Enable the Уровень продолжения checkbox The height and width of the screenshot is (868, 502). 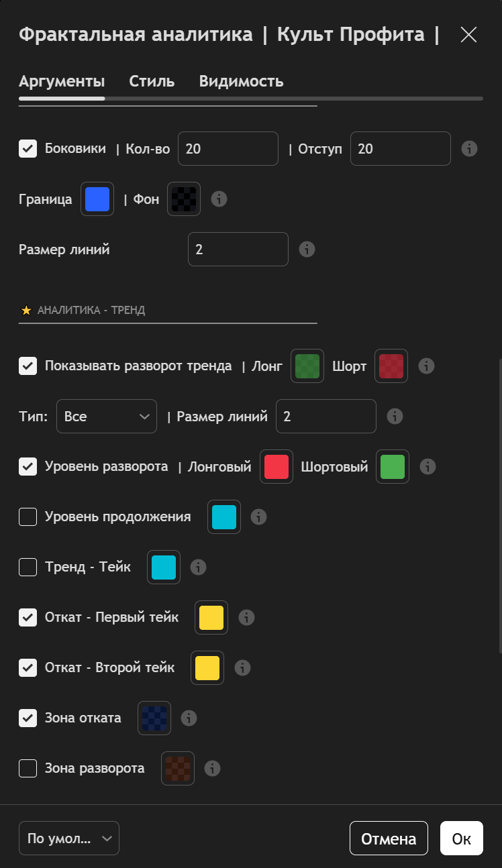coord(28,517)
